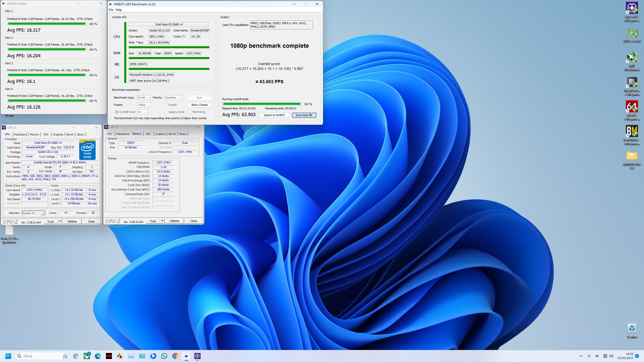
Task: Launch the MSI Afterburner desktop shortcut
Action: point(632,61)
